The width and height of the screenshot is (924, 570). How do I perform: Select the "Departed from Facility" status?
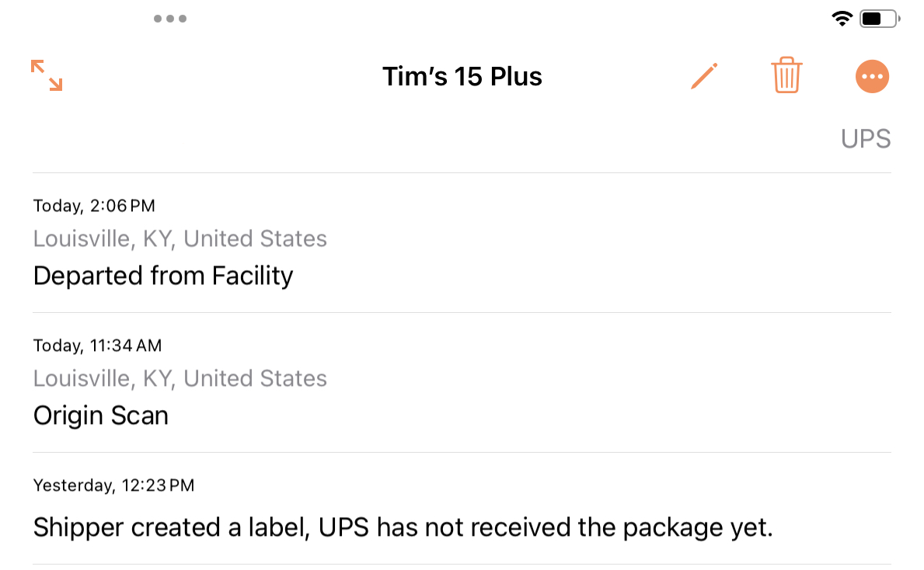(163, 276)
